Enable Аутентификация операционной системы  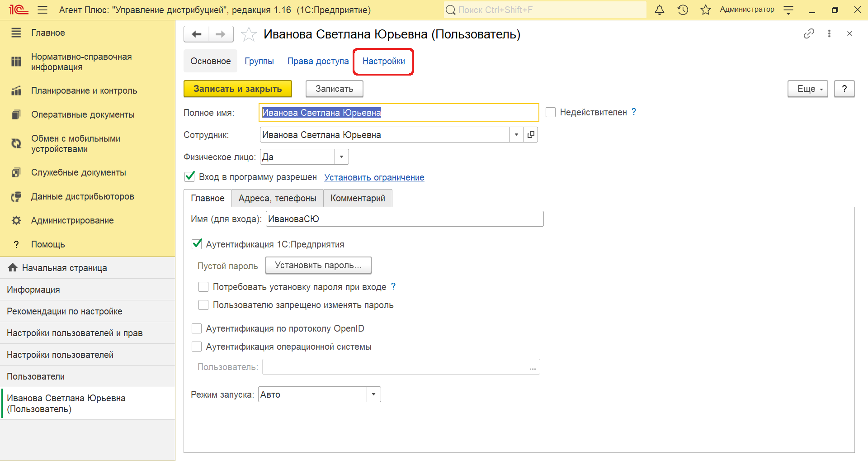(x=197, y=347)
